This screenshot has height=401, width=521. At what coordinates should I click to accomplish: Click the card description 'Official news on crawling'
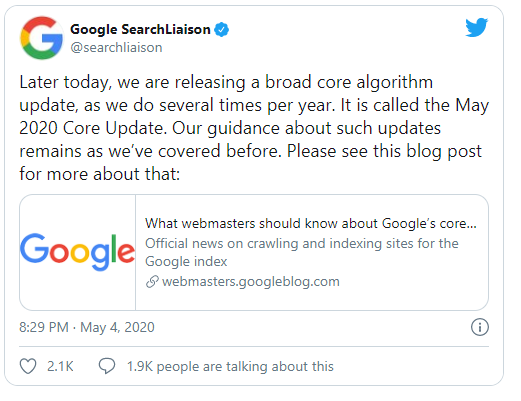tap(302, 243)
